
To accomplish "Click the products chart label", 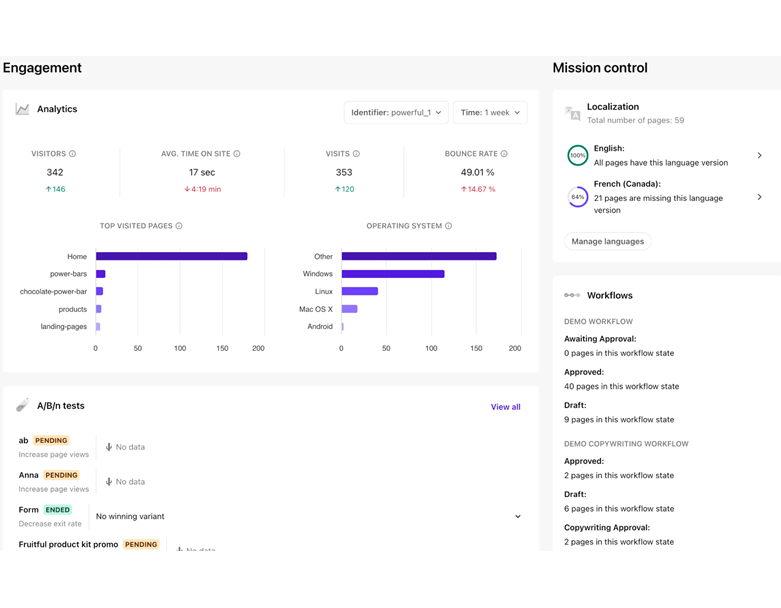I will click(73, 309).
